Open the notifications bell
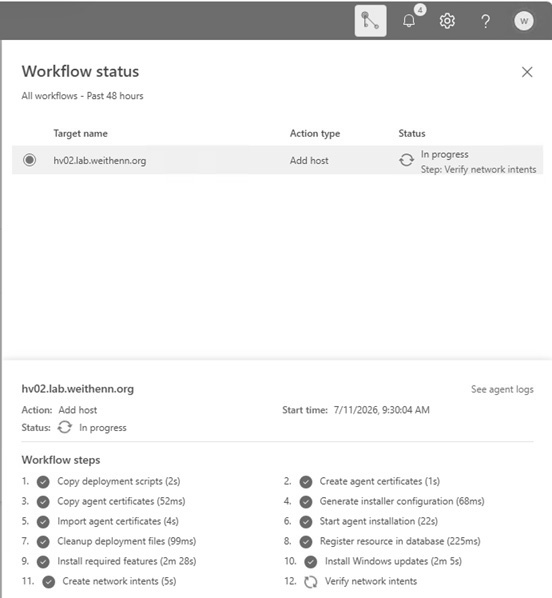This screenshot has width=552, height=598. tap(409, 21)
